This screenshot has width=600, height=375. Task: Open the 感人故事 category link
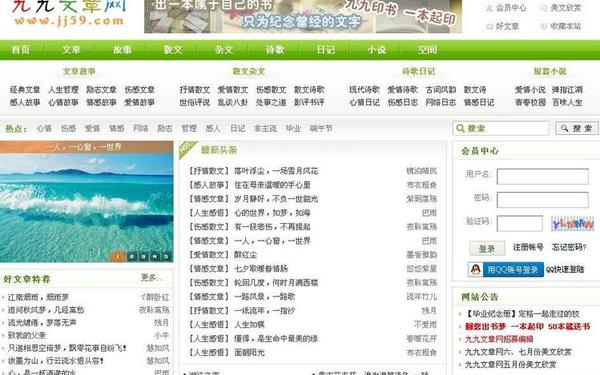[x=25, y=102]
